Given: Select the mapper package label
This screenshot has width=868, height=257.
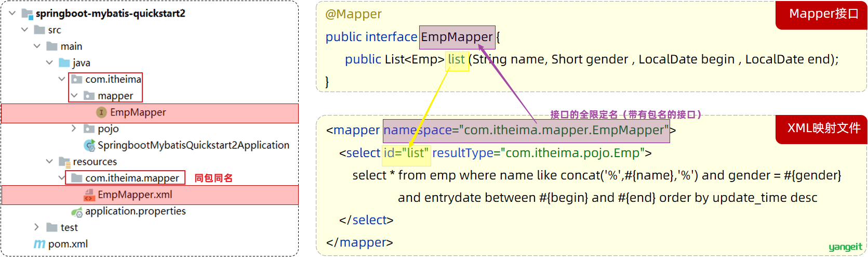Looking at the screenshot, I should [115, 96].
